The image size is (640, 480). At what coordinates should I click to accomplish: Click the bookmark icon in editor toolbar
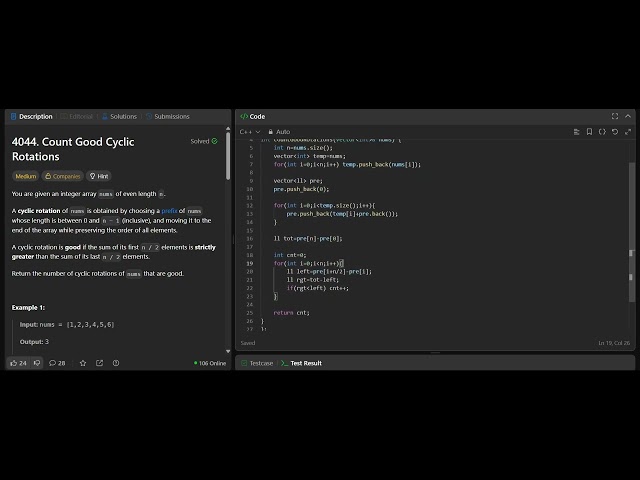589,132
